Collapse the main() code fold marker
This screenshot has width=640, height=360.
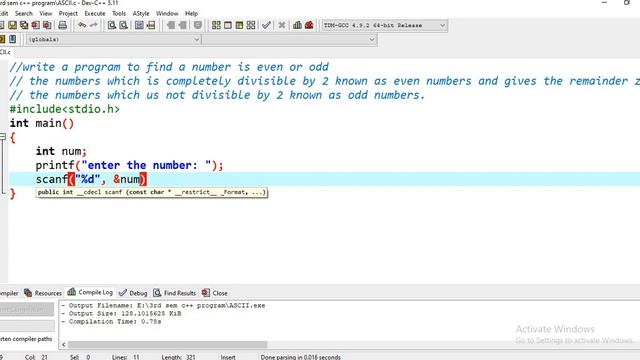tap(3, 137)
